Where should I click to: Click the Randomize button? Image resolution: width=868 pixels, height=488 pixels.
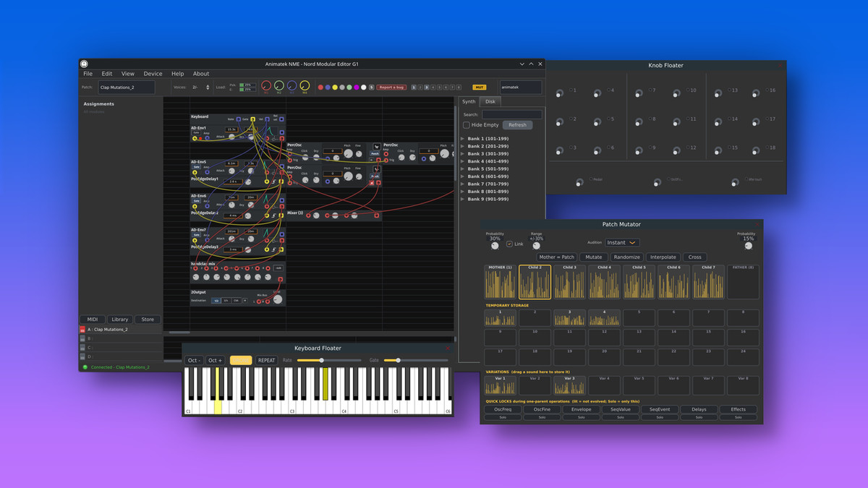(626, 257)
